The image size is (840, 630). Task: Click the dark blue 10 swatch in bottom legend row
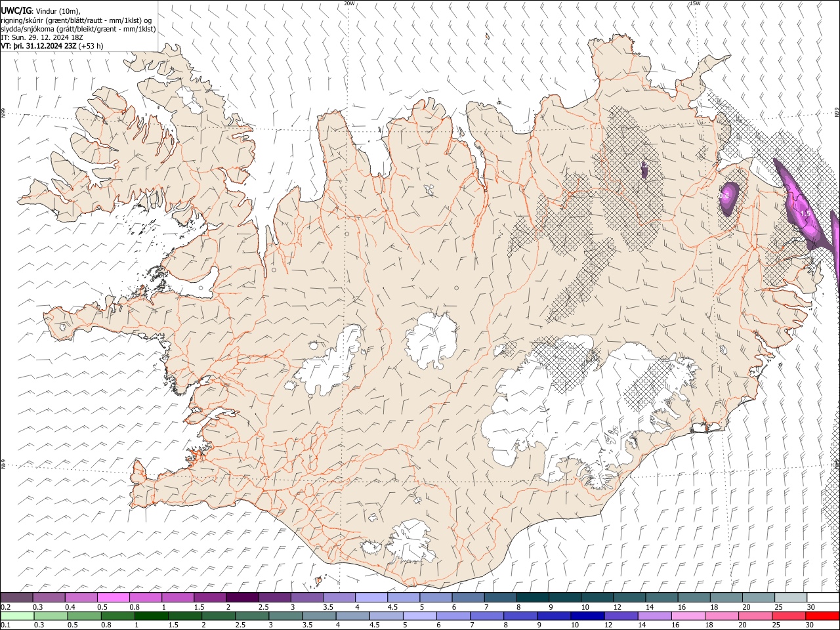(586, 616)
